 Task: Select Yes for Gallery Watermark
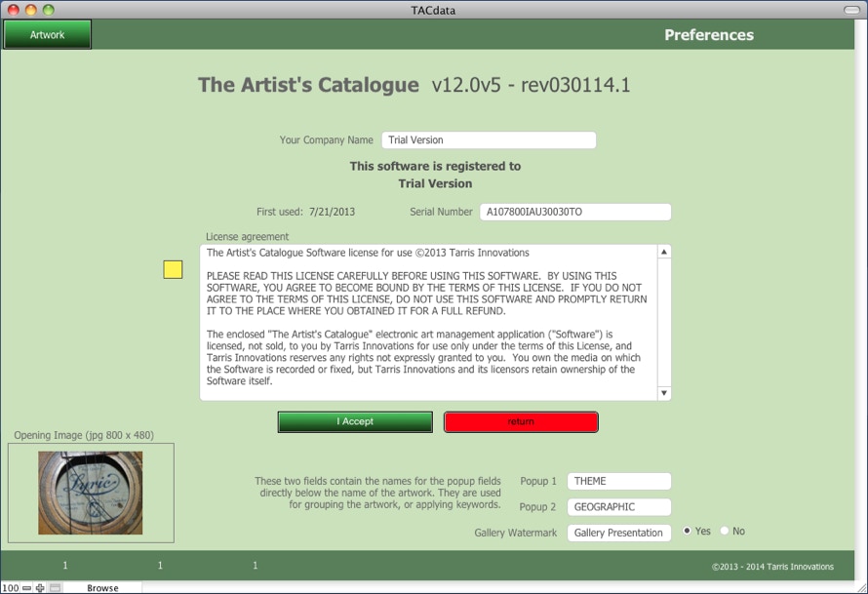tap(688, 532)
